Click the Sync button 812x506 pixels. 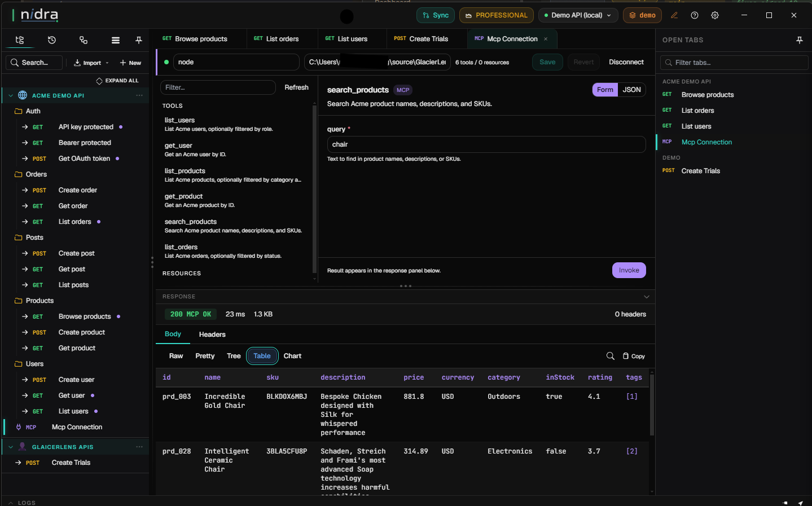click(436, 15)
